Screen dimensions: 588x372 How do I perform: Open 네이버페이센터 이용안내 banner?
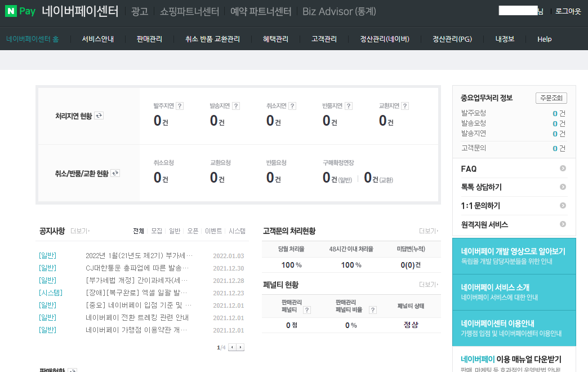[x=514, y=328]
